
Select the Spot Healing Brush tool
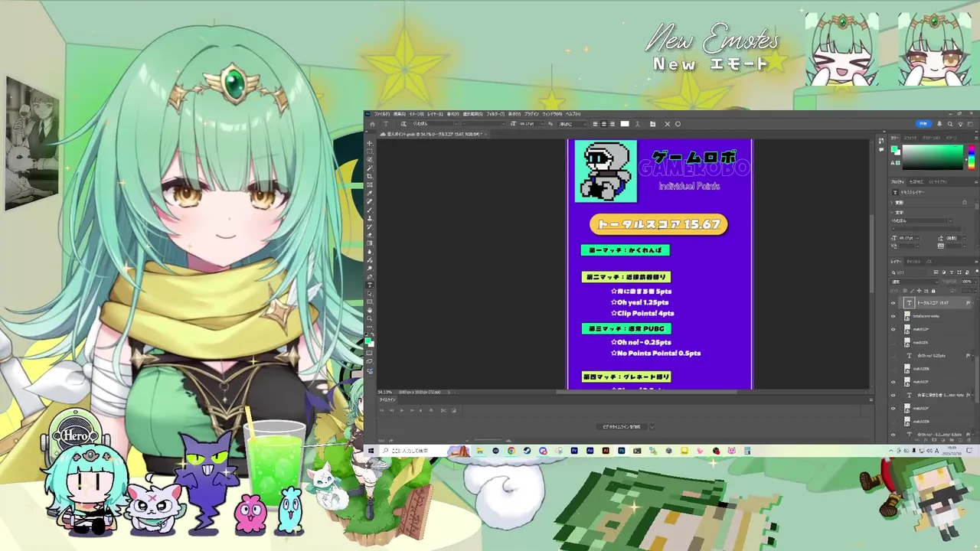tap(370, 201)
